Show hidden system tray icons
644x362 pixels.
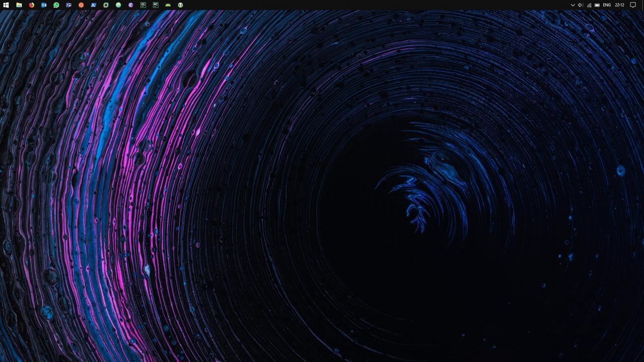coord(573,5)
